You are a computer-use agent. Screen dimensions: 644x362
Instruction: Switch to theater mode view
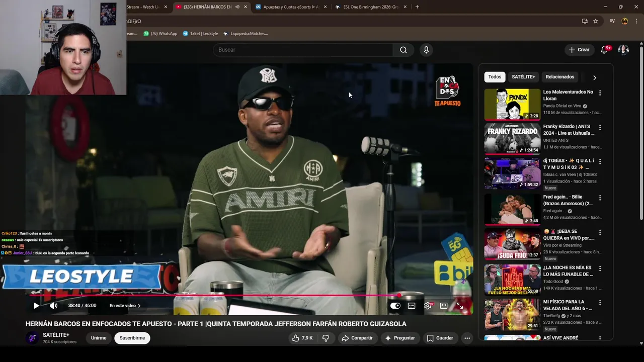coord(444,306)
